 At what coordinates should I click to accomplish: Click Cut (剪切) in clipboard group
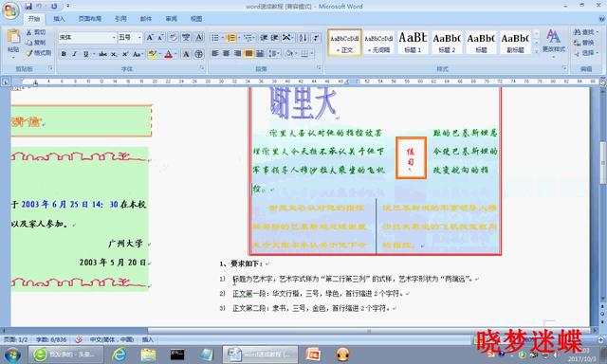pos(36,32)
